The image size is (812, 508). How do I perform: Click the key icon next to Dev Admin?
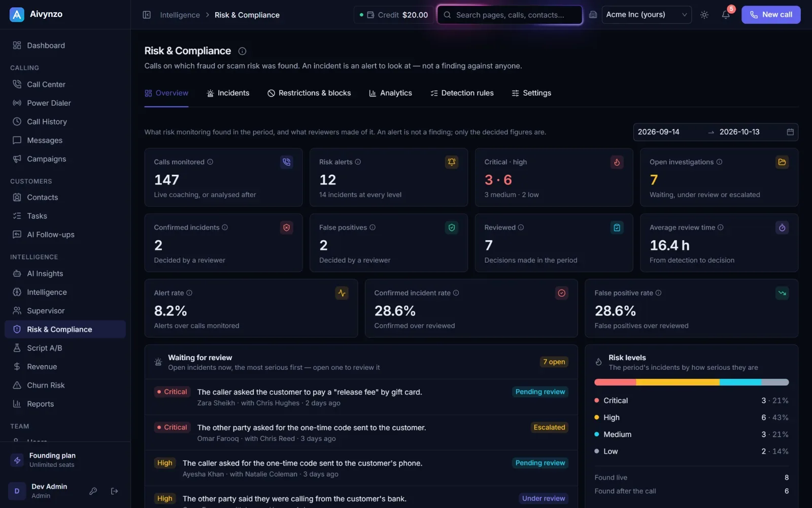pyautogui.click(x=93, y=491)
